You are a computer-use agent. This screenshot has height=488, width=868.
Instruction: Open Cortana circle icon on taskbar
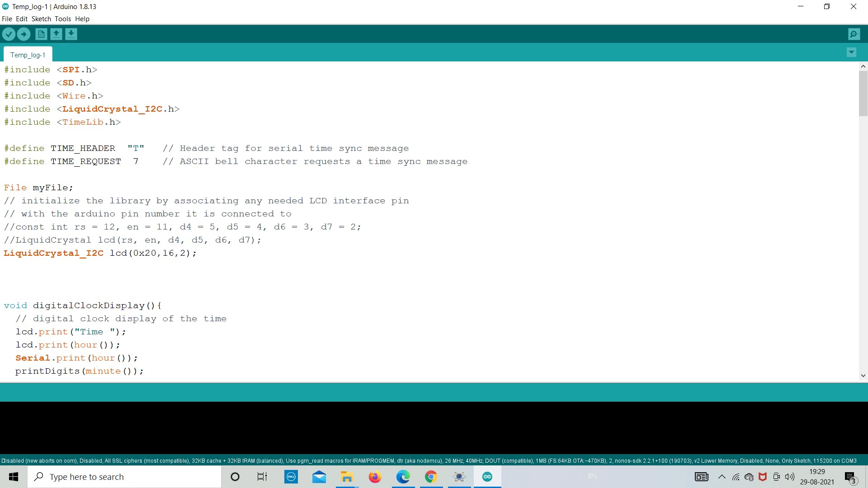[235, 477]
